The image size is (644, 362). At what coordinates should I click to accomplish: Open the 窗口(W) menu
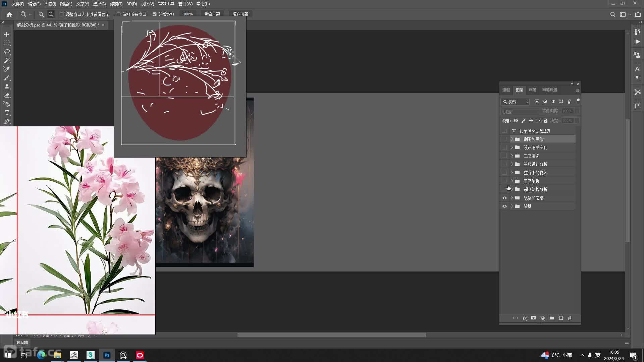click(x=185, y=4)
